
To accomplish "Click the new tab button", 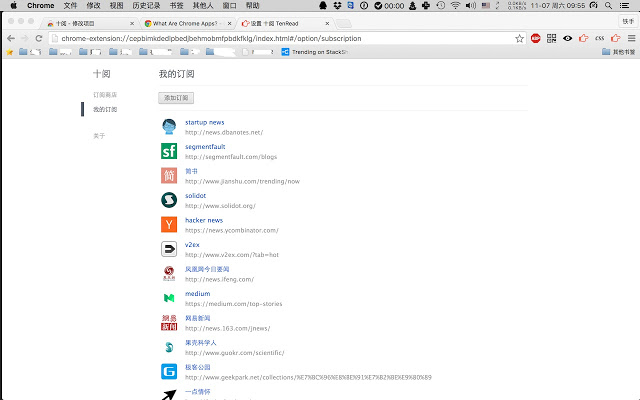I will [x=344, y=24].
